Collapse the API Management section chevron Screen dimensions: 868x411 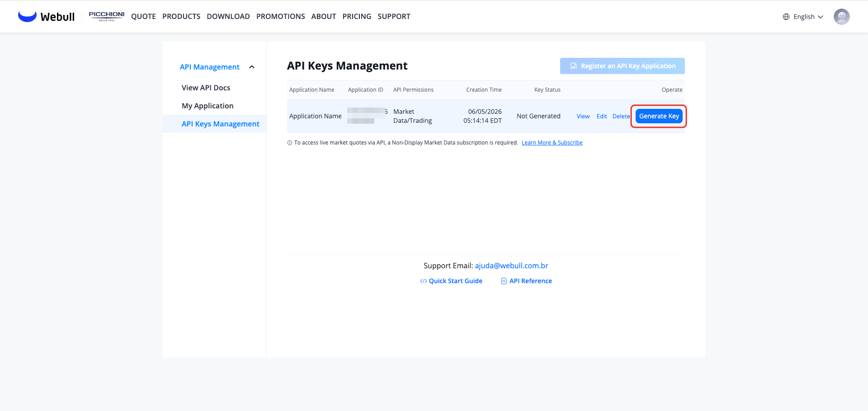coord(252,67)
